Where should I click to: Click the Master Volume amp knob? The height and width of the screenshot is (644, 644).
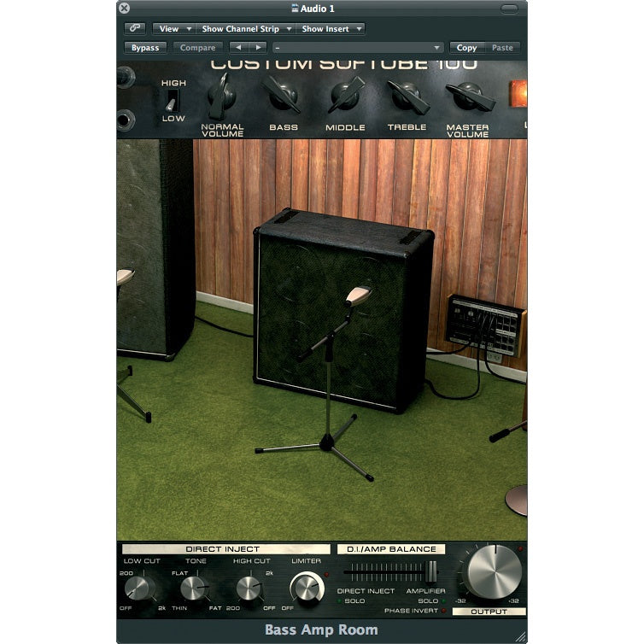click(x=470, y=96)
